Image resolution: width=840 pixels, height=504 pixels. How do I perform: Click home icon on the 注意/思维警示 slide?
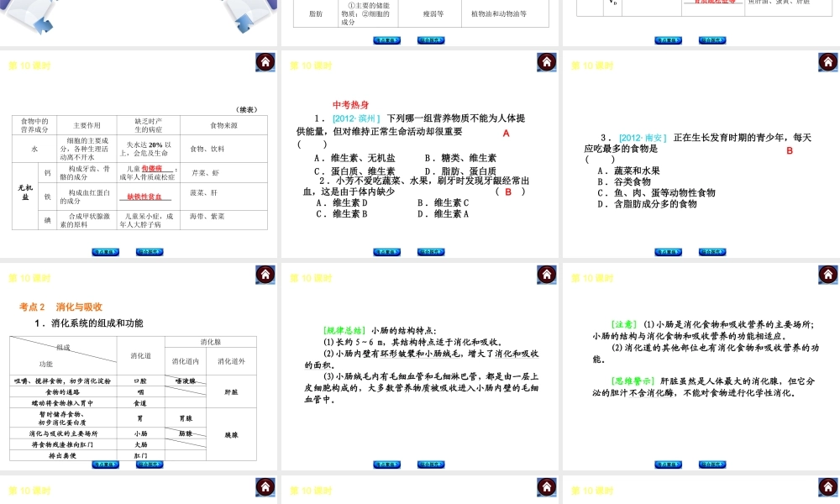click(827, 275)
